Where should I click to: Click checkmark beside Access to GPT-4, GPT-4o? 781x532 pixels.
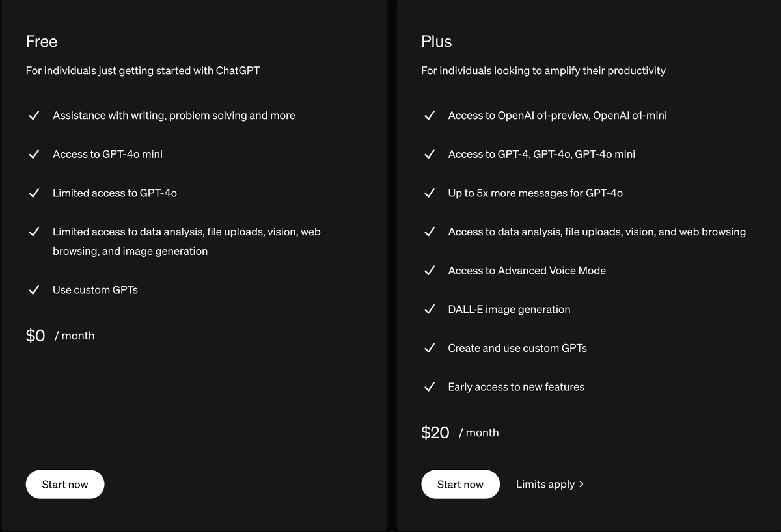430,154
